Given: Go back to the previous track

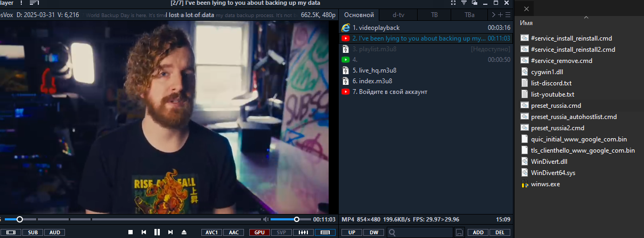Looking at the screenshot, I should [x=143, y=232].
